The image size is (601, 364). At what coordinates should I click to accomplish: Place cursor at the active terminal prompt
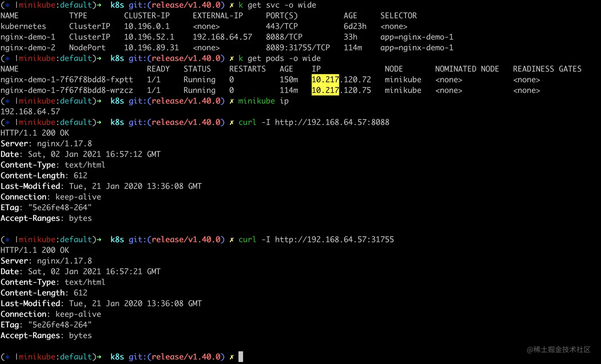[x=240, y=356]
